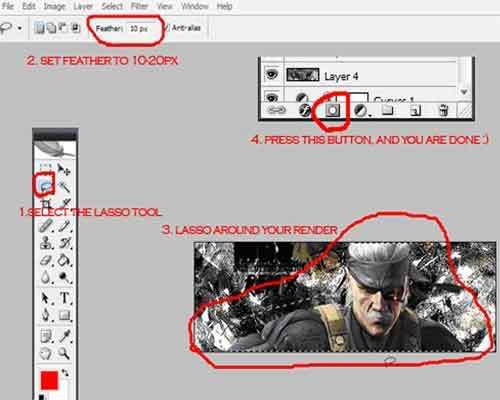This screenshot has width=500, height=400.
Task: Select the Blur tool
Action: [46, 277]
